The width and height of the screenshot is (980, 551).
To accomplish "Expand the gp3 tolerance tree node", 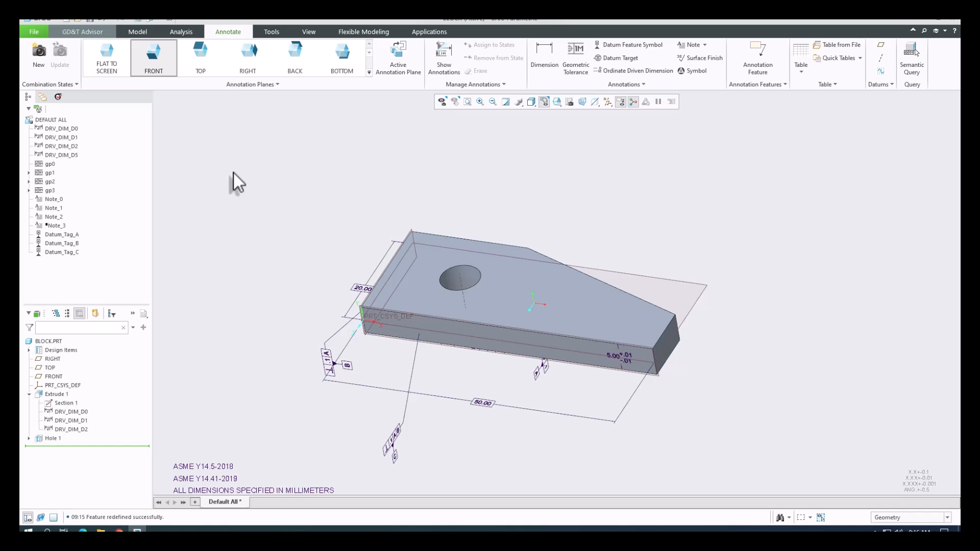I will [x=29, y=191].
